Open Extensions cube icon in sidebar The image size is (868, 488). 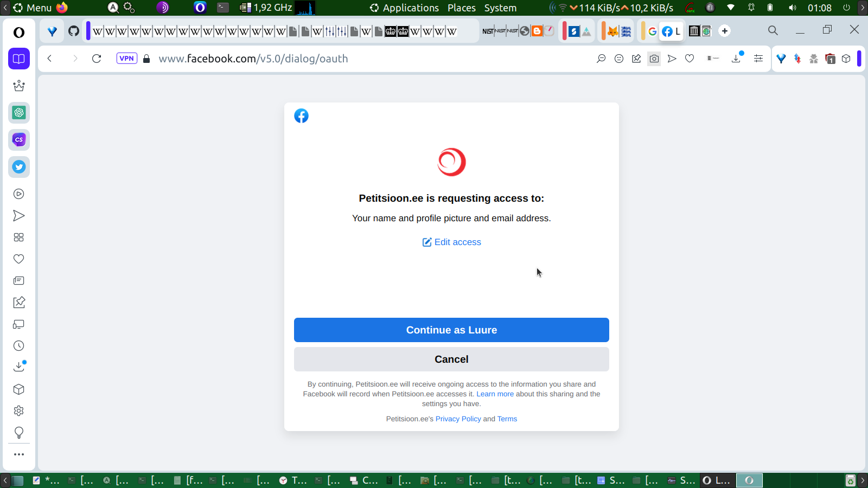(x=19, y=389)
